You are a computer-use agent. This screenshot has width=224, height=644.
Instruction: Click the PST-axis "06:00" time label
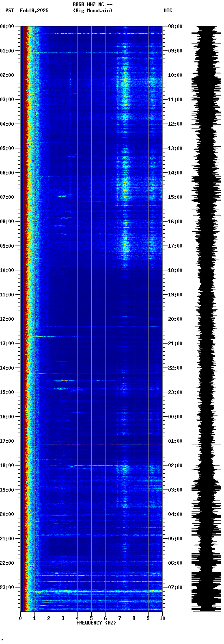pos(7,173)
